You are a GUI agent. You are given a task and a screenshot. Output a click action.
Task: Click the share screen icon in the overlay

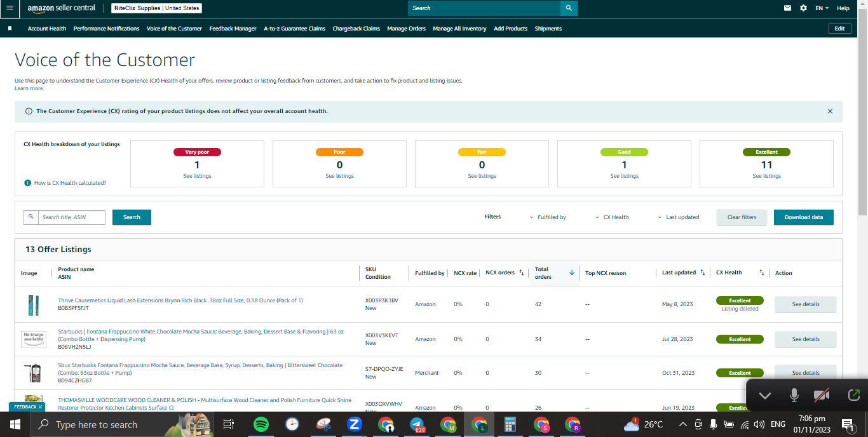(x=854, y=396)
